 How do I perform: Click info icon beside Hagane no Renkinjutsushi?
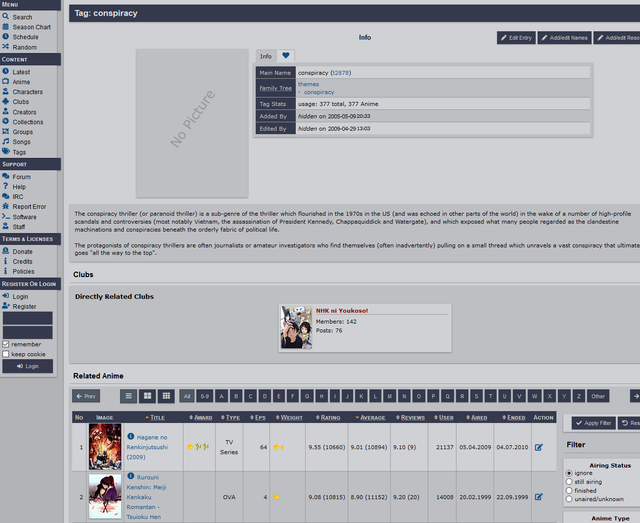click(x=131, y=436)
